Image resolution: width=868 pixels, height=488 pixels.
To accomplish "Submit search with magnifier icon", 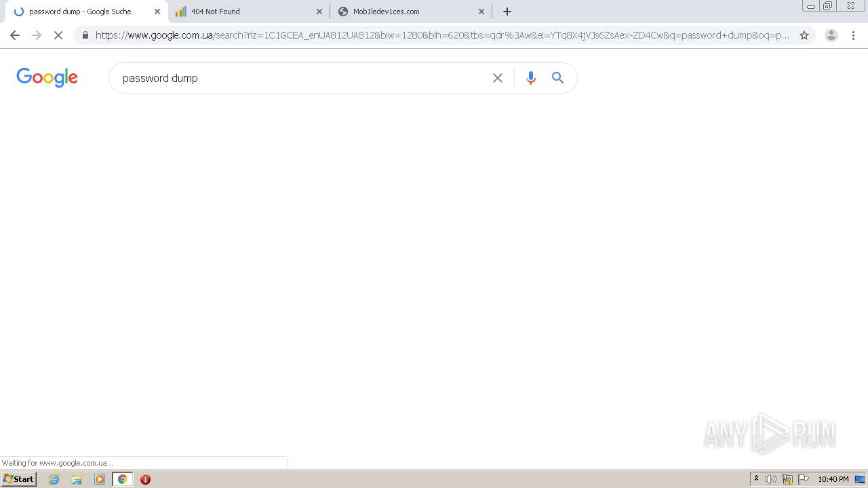I will (x=557, y=78).
